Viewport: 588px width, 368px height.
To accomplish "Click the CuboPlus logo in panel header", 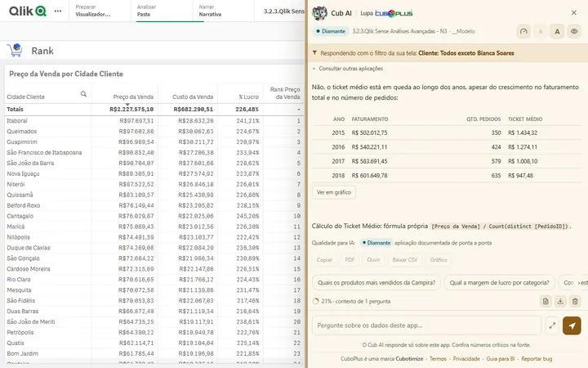I will click(x=394, y=14).
